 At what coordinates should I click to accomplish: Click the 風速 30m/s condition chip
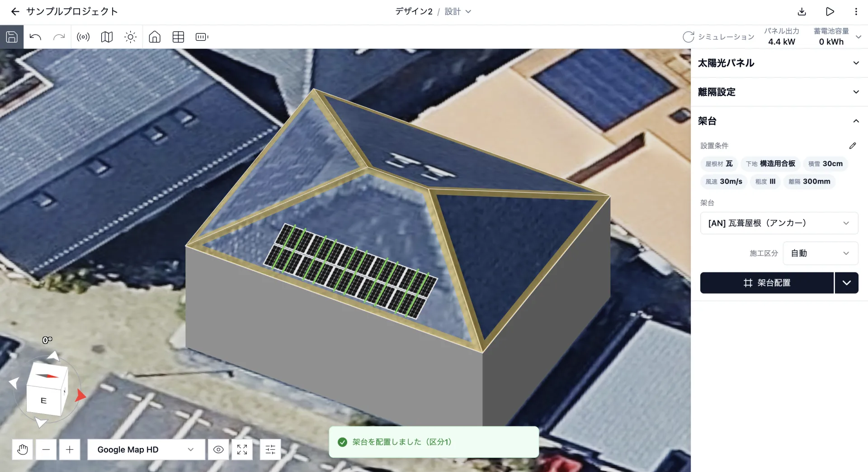click(x=724, y=181)
